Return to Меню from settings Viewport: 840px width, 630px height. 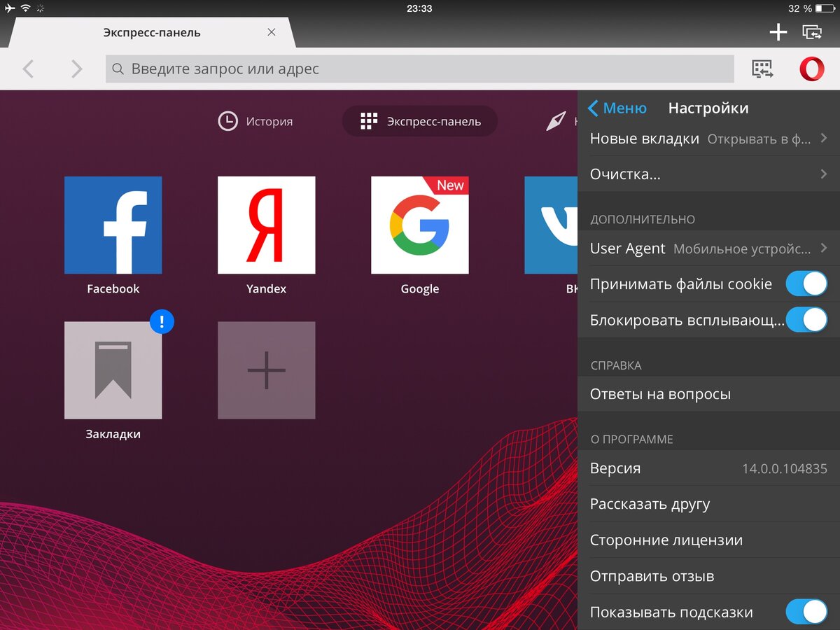pos(617,108)
